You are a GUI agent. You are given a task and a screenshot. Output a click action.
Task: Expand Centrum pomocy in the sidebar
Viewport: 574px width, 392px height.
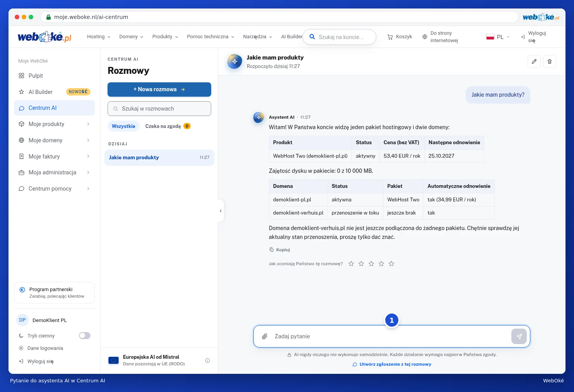pos(55,189)
